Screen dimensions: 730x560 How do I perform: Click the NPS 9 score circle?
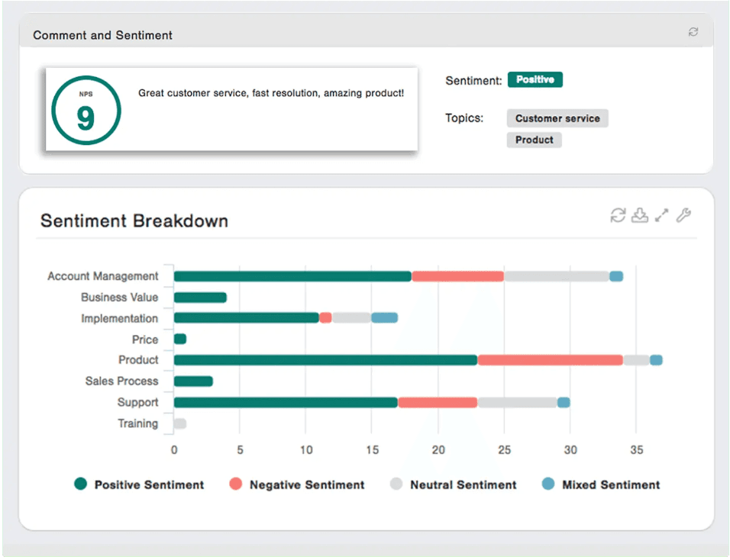pos(86,110)
